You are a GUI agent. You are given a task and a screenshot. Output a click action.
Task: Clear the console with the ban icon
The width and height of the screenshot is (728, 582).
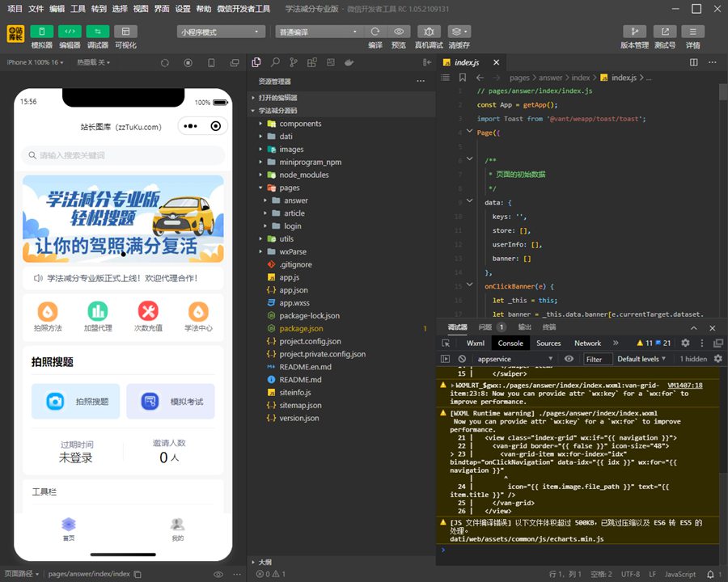coord(462,359)
